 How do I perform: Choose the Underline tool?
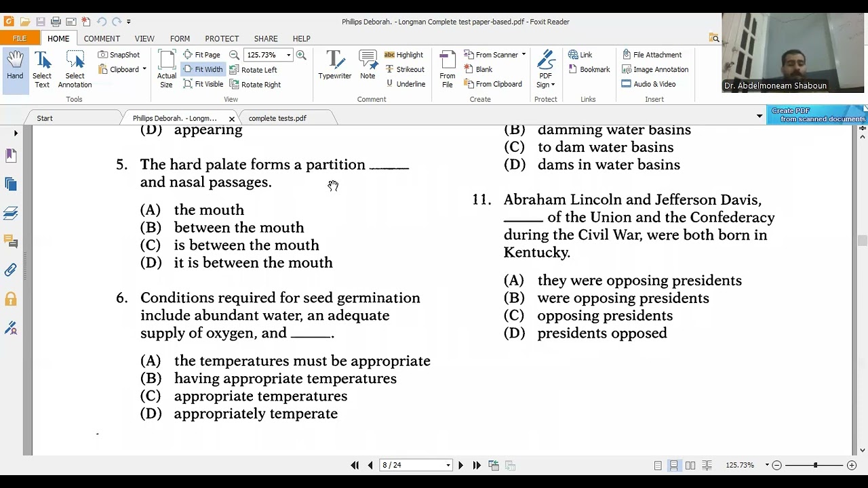(405, 84)
